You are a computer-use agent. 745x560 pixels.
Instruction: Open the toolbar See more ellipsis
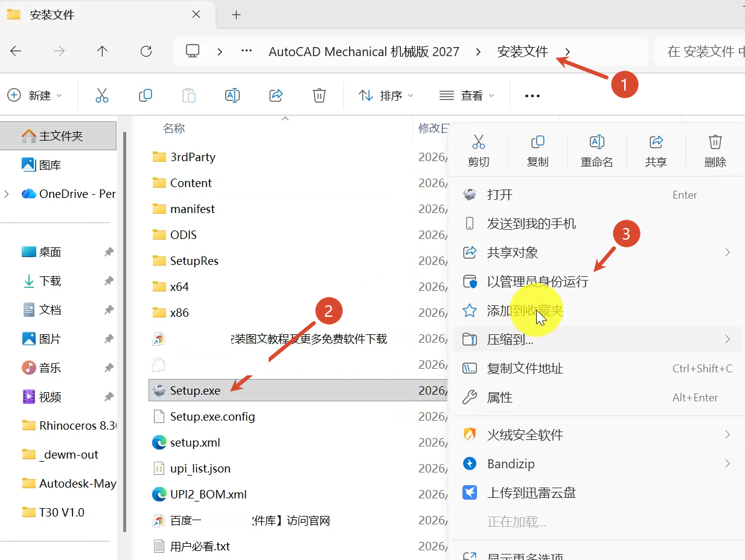[532, 95]
